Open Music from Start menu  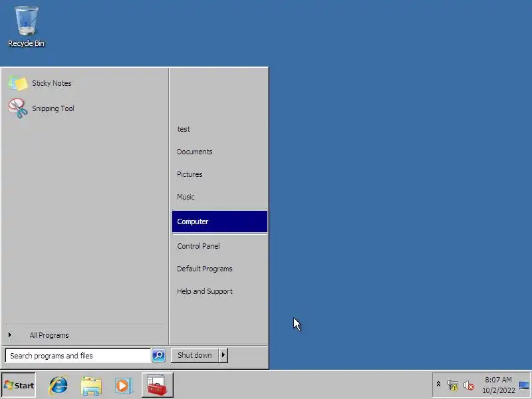[219, 197]
